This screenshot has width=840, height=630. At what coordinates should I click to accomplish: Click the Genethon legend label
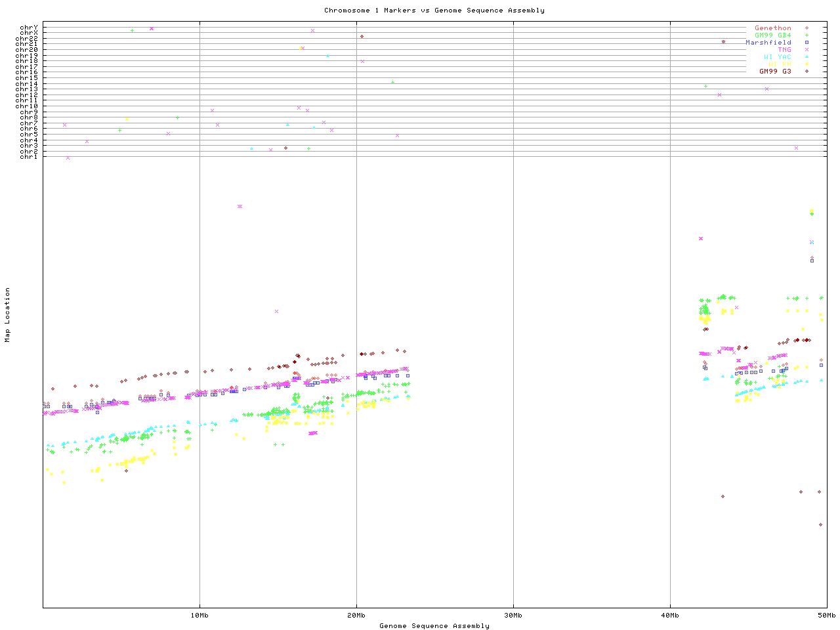click(x=772, y=28)
